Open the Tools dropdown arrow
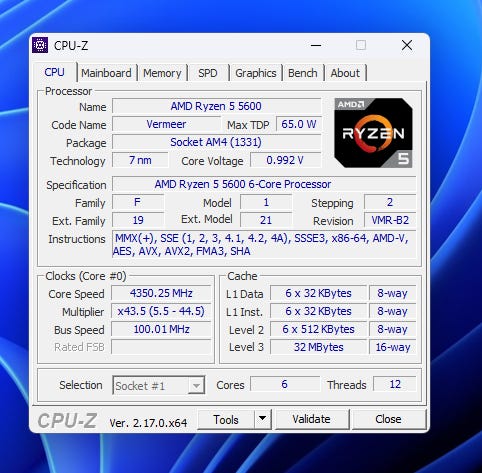The width and height of the screenshot is (482, 473). 263,419
